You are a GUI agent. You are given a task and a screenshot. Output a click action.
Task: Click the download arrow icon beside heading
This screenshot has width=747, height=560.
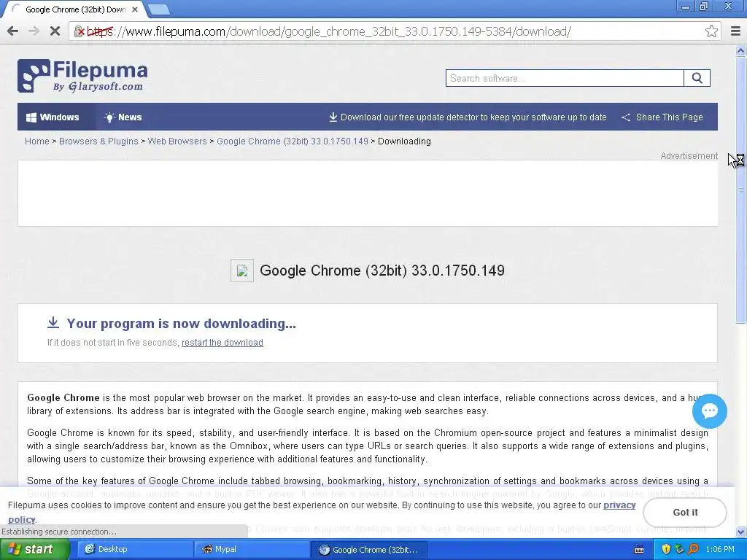pyautogui.click(x=53, y=323)
